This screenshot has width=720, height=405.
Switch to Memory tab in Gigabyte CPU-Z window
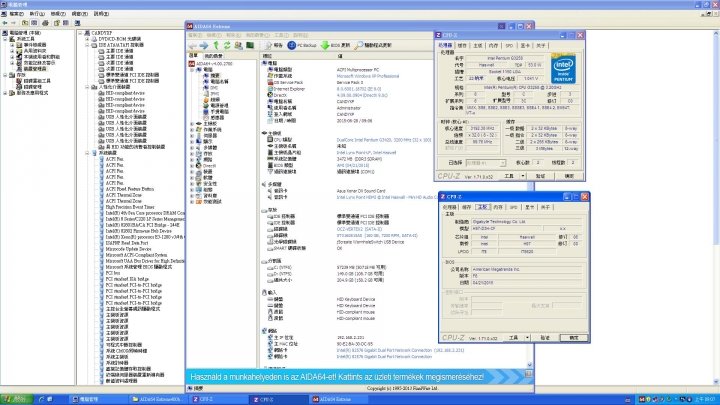(498, 208)
